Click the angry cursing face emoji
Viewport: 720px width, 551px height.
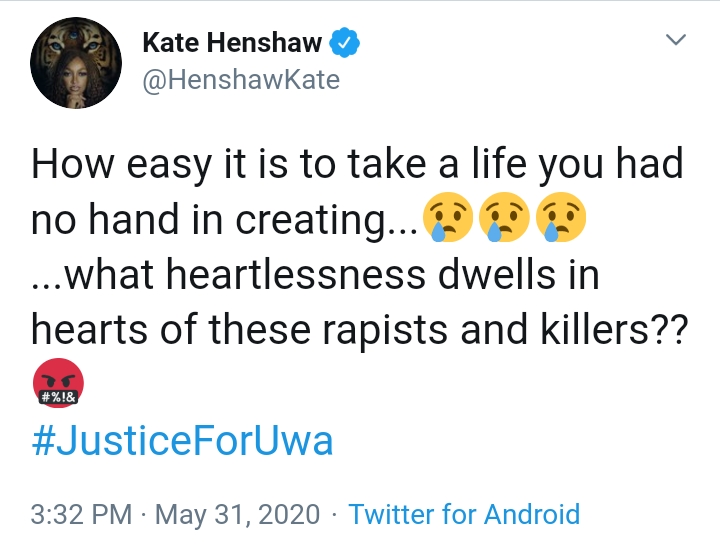pos(58,385)
